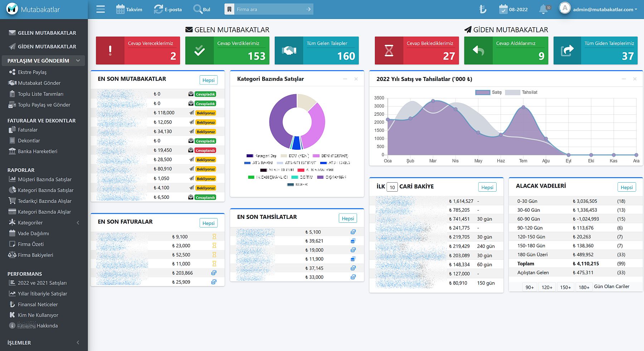The width and height of the screenshot is (644, 351).
Task: Click the 120+ Gün Olan Cariler button
Action: tap(547, 287)
